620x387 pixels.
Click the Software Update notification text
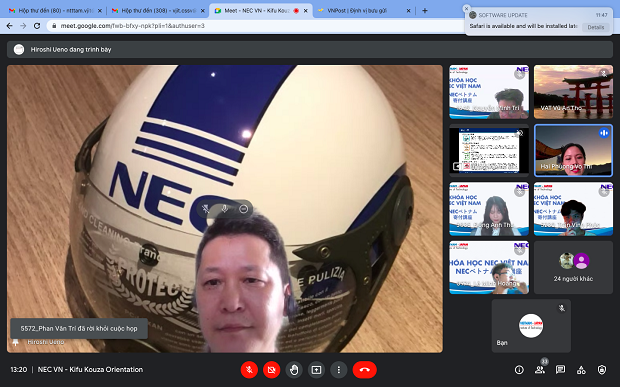tap(523, 26)
